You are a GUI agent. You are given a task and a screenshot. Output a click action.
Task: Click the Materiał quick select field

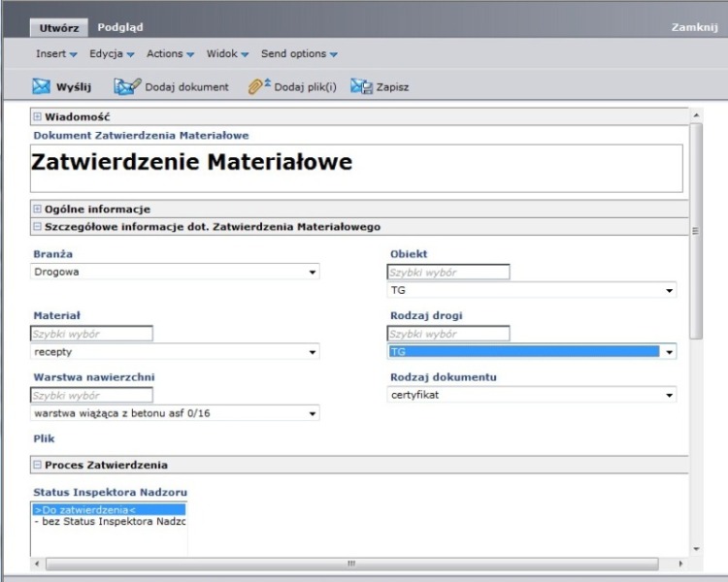(x=92, y=334)
